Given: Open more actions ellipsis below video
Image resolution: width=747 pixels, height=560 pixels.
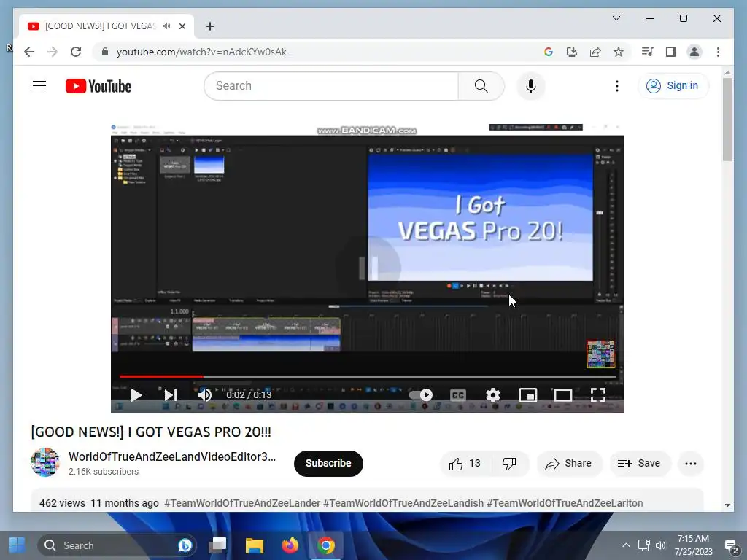Looking at the screenshot, I should [x=690, y=463].
